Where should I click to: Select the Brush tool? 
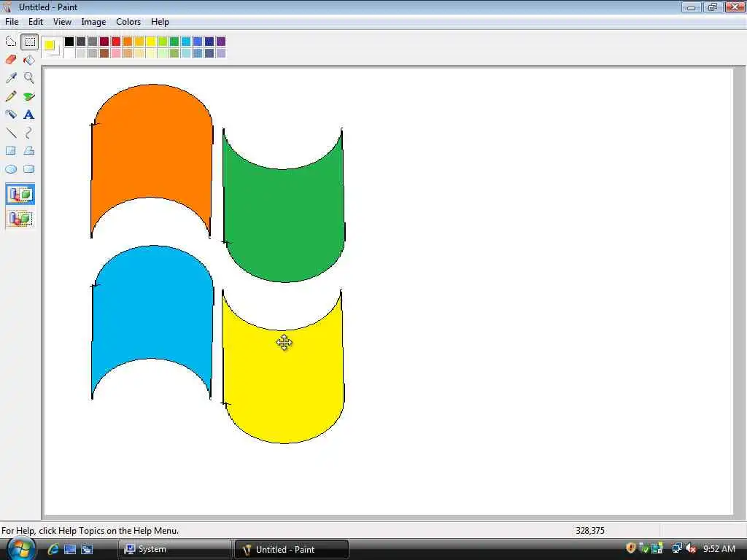click(x=29, y=96)
